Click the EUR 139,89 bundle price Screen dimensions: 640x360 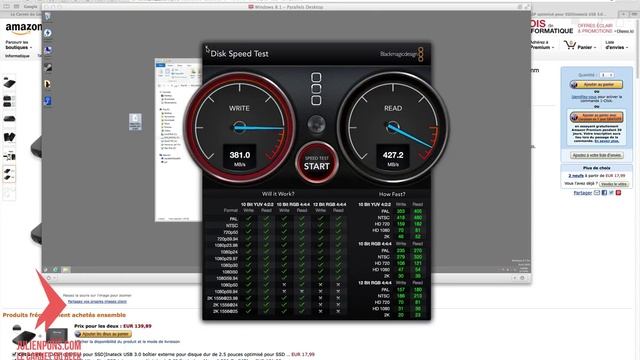[137, 326]
